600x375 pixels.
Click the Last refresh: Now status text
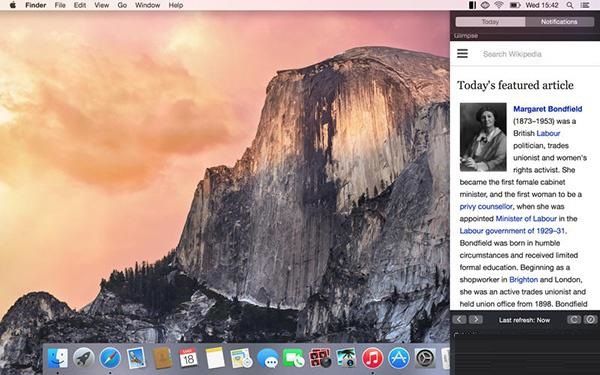pos(524,320)
